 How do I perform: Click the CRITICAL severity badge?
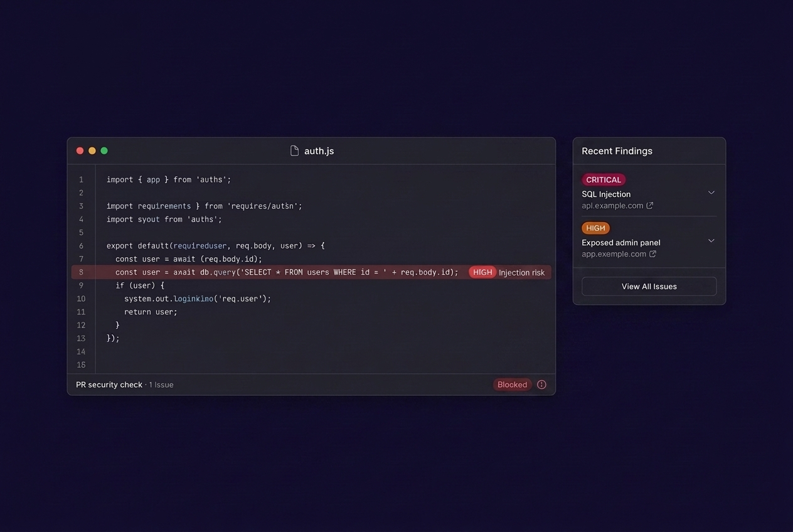click(604, 179)
